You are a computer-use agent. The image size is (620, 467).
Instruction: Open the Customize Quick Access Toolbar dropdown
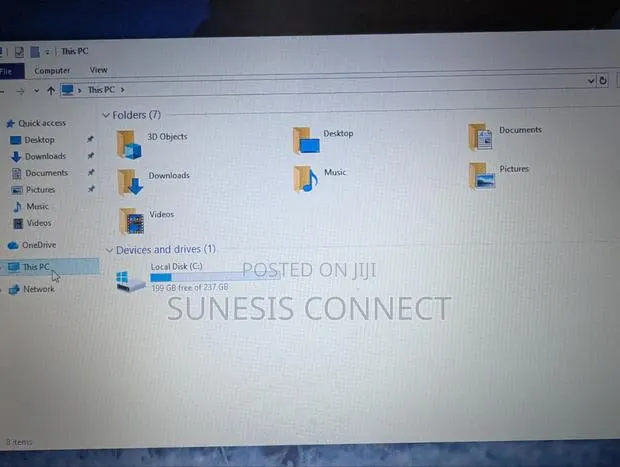(47, 52)
